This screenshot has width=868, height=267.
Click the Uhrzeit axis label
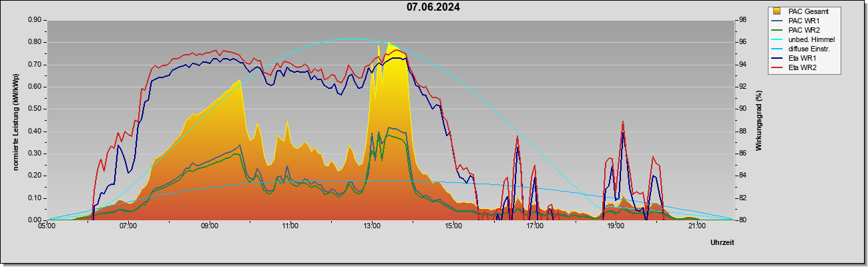722,243
